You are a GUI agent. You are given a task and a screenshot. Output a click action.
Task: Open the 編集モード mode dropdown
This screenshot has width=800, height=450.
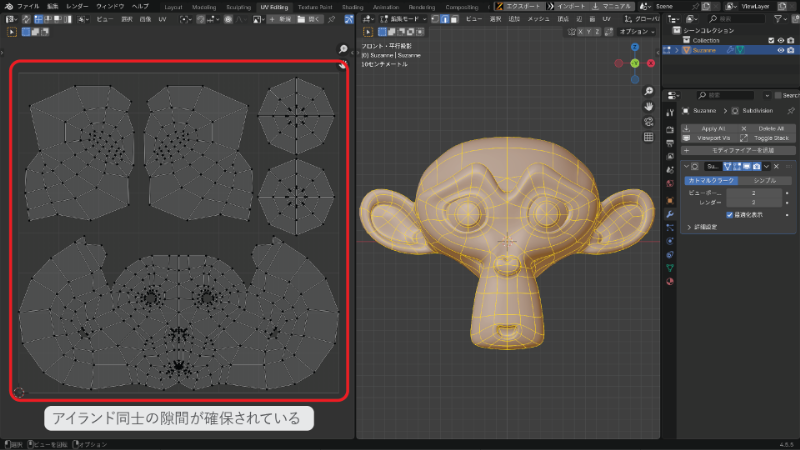click(x=403, y=19)
